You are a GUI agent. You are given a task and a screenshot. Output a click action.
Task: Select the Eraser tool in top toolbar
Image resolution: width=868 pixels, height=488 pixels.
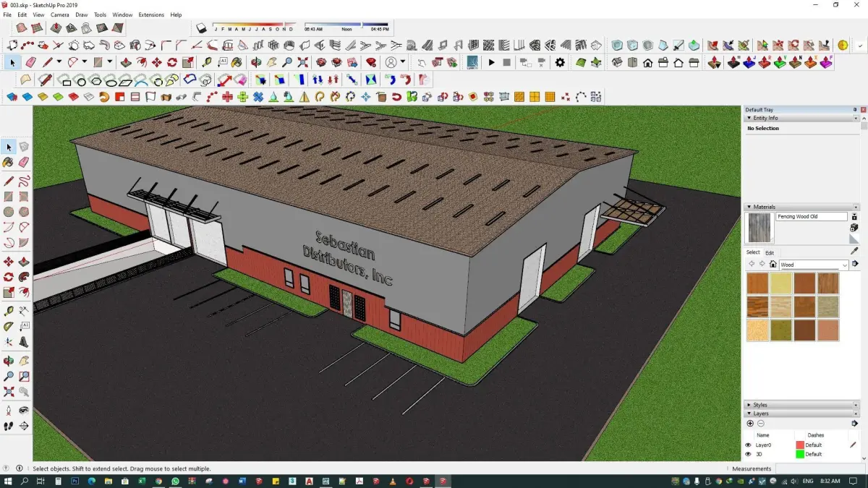click(x=30, y=62)
